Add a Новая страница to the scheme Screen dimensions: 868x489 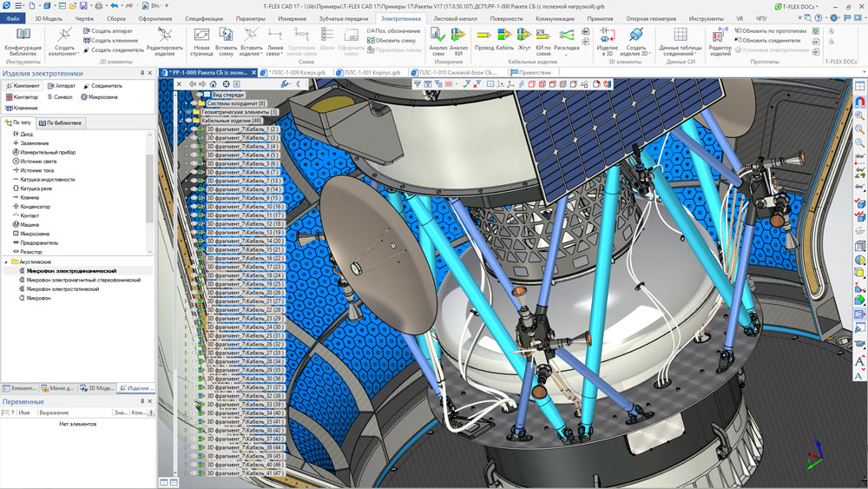201,42
